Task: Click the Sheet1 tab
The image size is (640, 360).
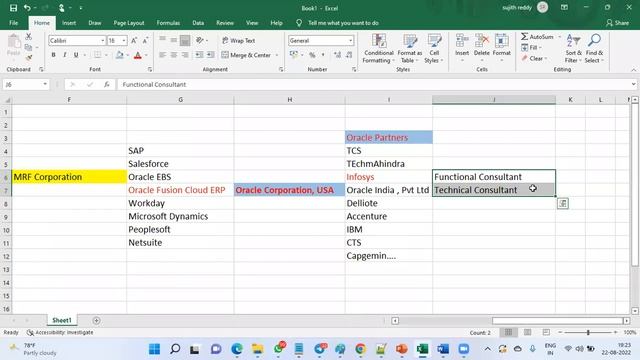Action: 62,320
